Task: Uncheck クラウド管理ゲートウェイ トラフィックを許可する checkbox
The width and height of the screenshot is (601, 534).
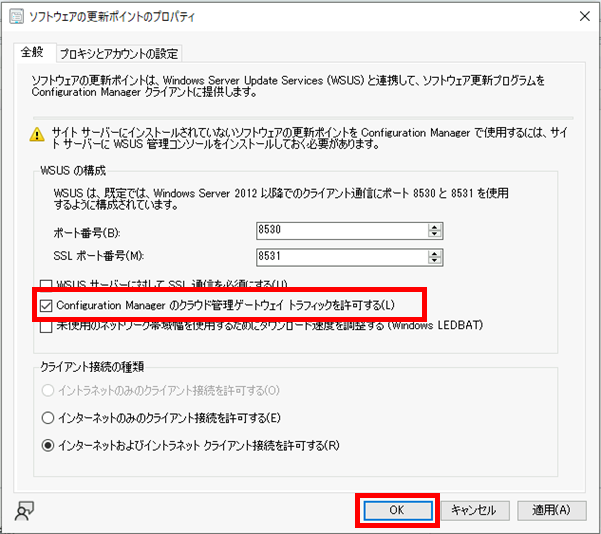Action: 46,306
